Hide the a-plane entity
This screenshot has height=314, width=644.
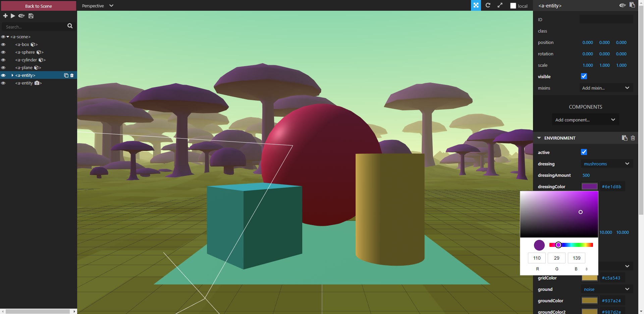point(3,68)
